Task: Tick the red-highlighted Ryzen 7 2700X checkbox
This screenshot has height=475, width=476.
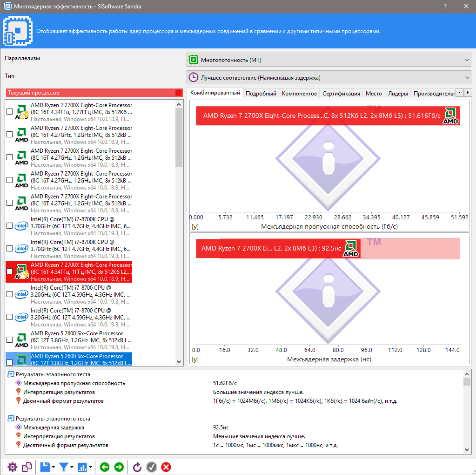Action: tap(9, 271)
